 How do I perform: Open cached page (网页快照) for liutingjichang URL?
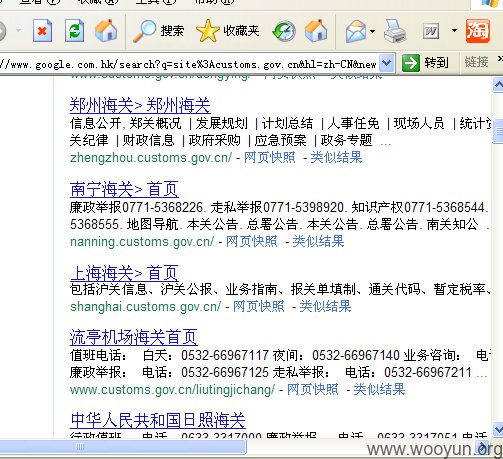[x=313, y=389]
